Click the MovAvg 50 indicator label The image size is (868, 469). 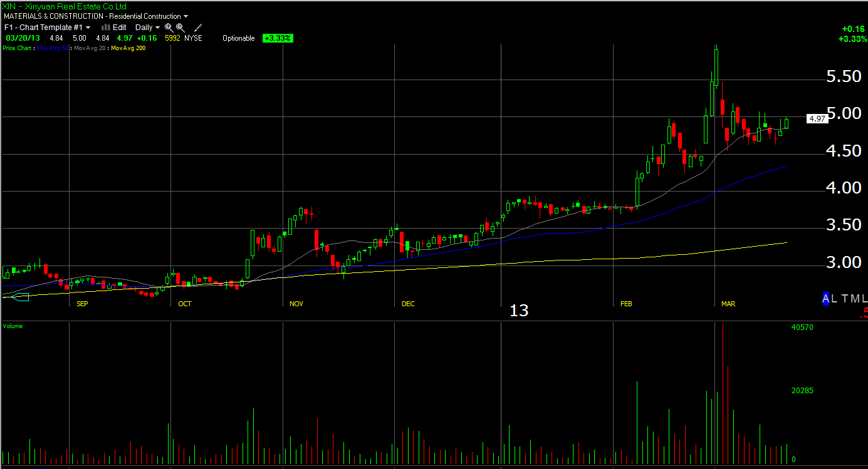point(52,48)
